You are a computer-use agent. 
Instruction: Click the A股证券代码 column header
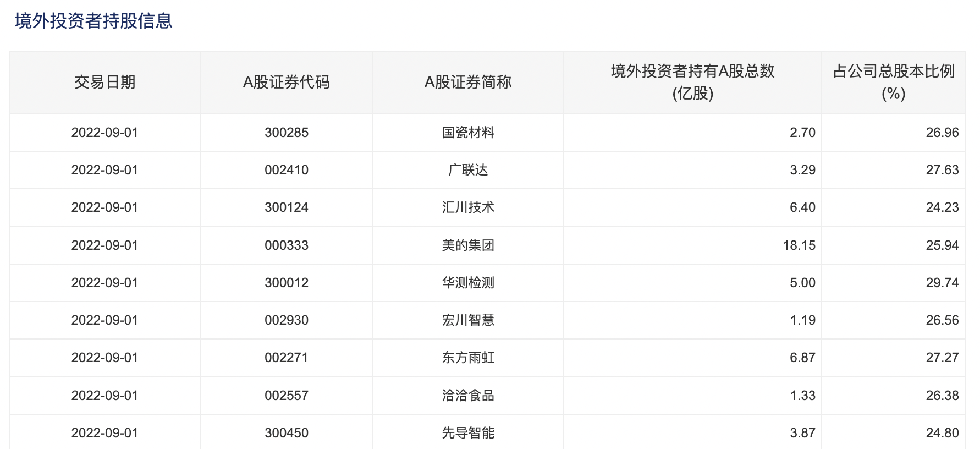[286, 83]
